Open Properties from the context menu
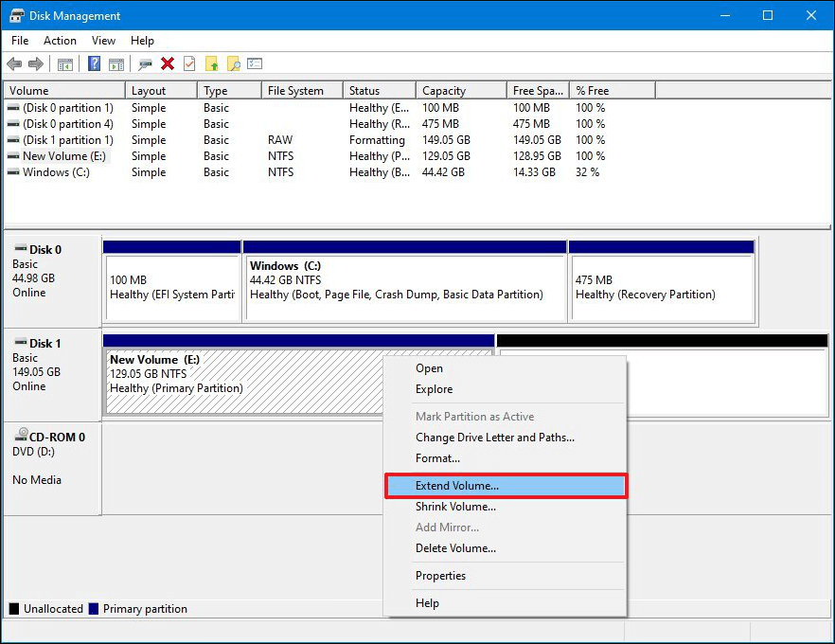 (440, 576)
